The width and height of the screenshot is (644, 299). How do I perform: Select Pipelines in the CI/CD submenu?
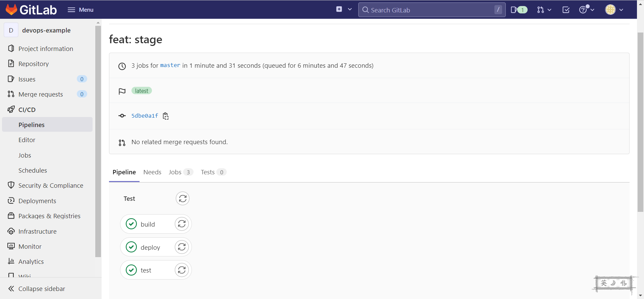47,124
